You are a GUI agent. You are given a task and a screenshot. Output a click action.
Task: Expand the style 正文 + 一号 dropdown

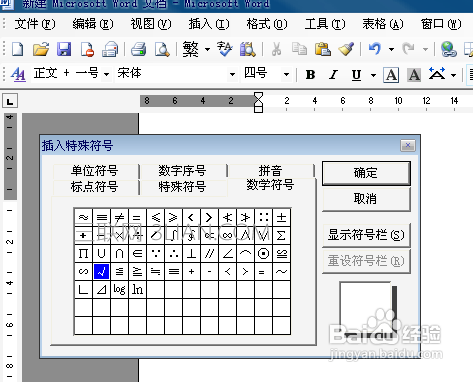106,74
